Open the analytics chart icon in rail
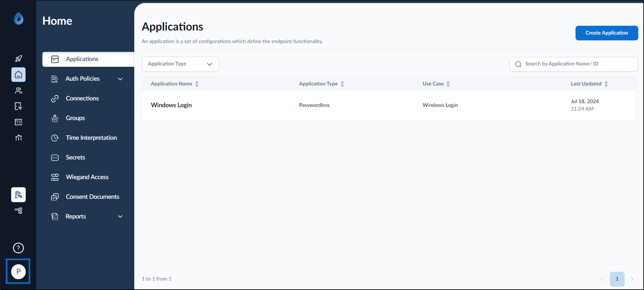 19,138
